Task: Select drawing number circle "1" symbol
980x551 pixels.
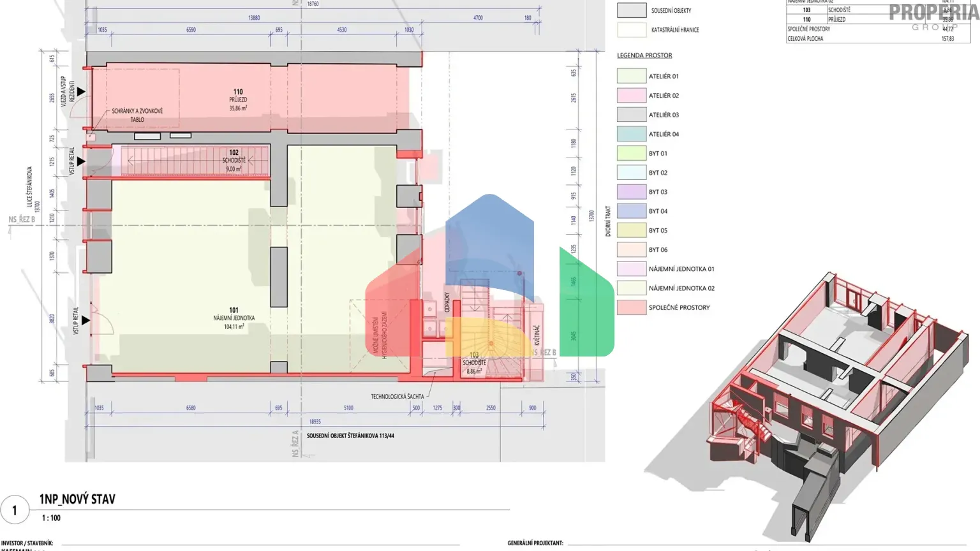Action: (x=14, y=510)
